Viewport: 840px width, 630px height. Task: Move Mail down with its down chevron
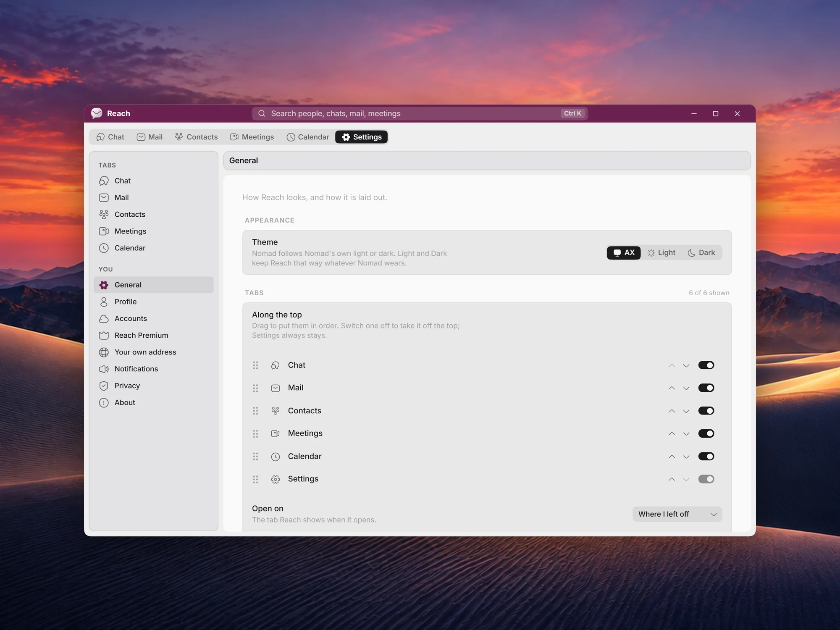pyautogui.click(x=686, y=388)
